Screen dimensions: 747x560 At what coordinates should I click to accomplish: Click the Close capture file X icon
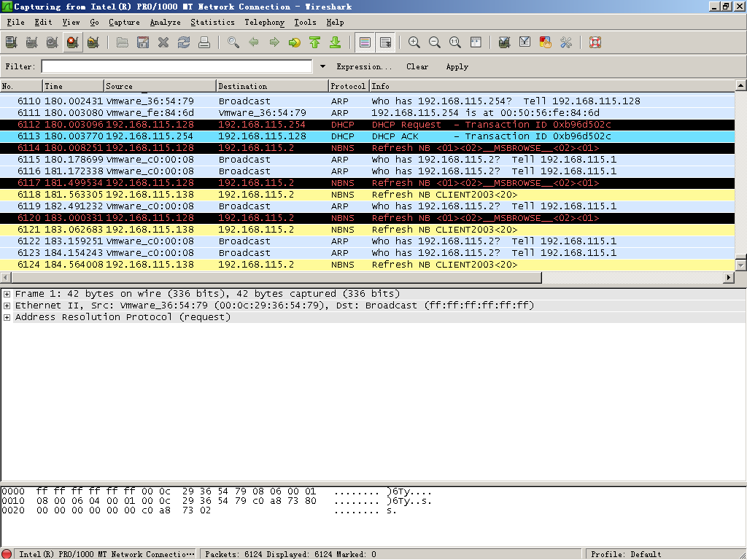pos(163,42)
